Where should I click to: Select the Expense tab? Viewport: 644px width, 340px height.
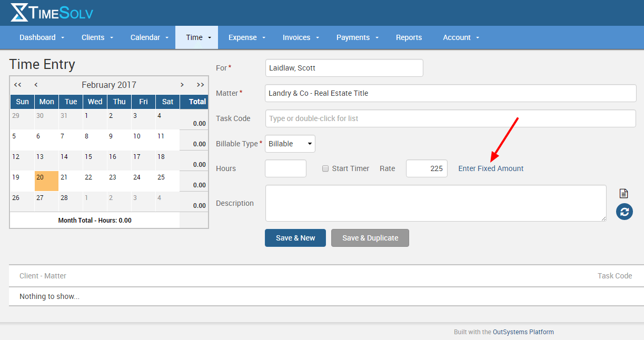(243, 37)
